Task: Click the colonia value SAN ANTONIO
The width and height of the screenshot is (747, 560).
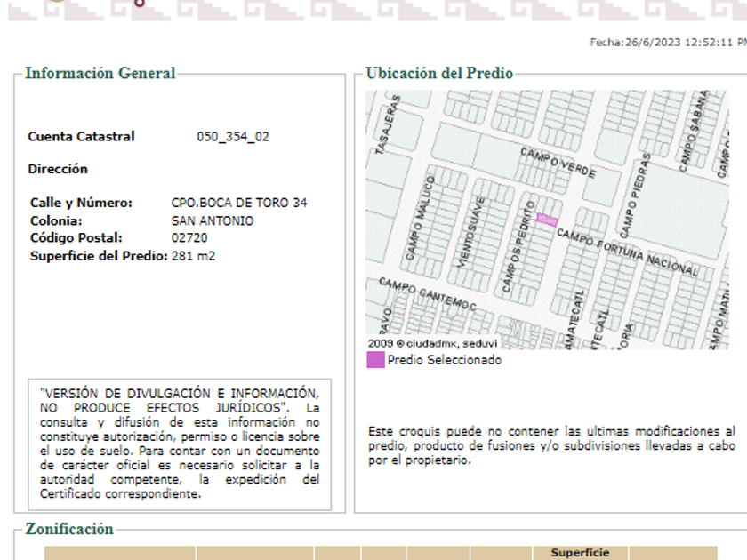Action: coord(213,221)
